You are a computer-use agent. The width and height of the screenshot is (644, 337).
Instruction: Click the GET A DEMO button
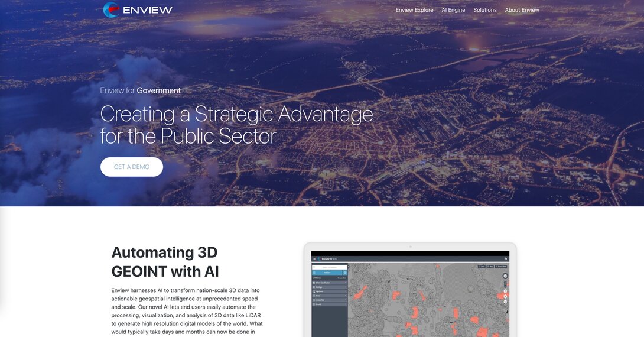(131, 167)
